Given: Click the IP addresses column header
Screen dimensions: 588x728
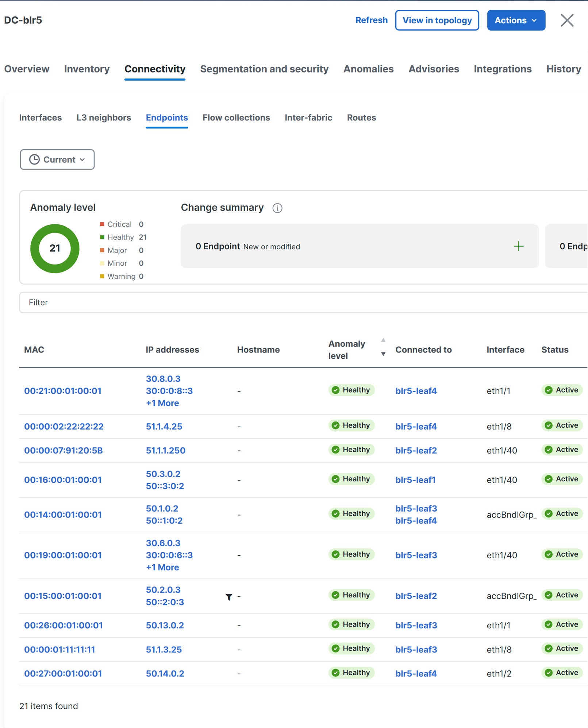Looking at the screenshot, I should coord(172,350).
